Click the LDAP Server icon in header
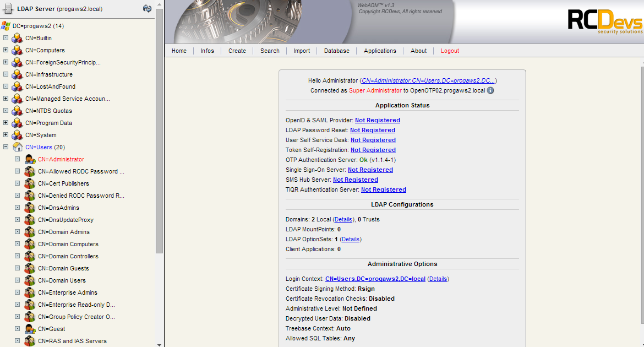644x347 pixels. (7, 9)
